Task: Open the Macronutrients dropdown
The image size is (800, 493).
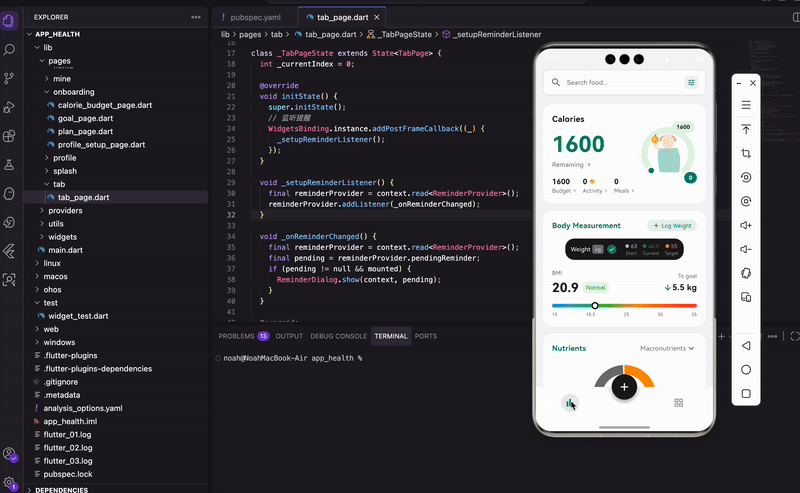Action: (x=667, y=348)
